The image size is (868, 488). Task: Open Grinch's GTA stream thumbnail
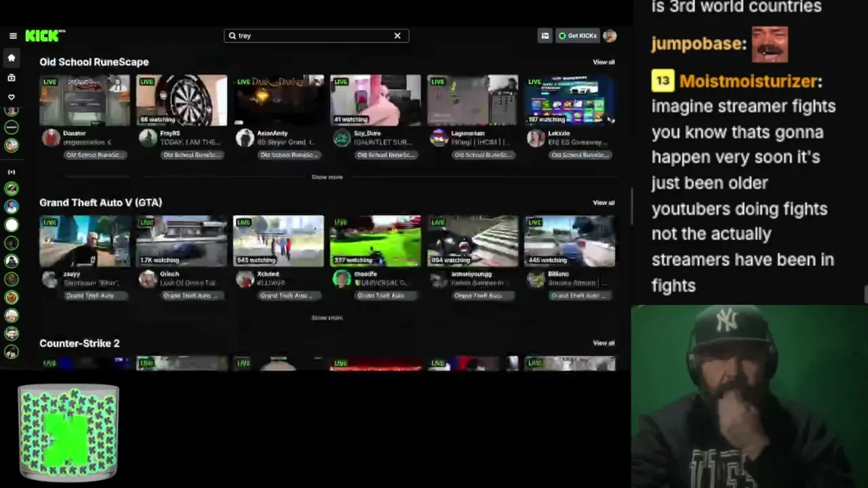(182, 241)
